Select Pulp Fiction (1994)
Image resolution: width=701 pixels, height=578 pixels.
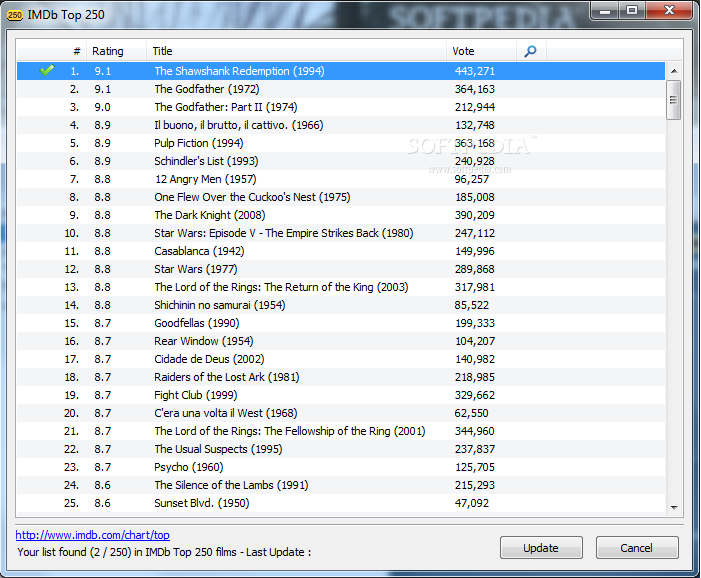click(341, 143)
